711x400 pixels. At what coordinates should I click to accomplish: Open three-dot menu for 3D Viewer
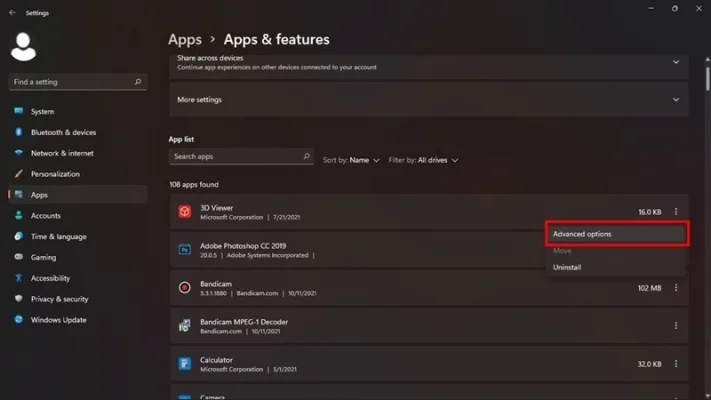point(676,212)
